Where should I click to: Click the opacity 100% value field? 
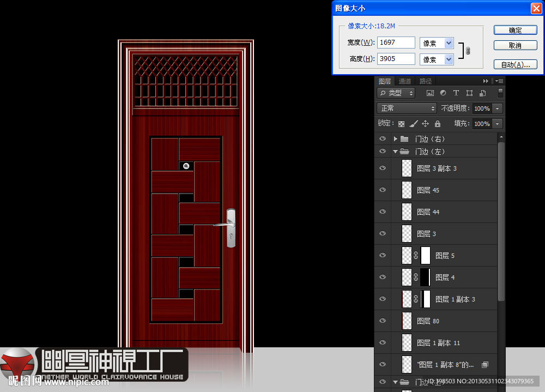tap(482, 108)
